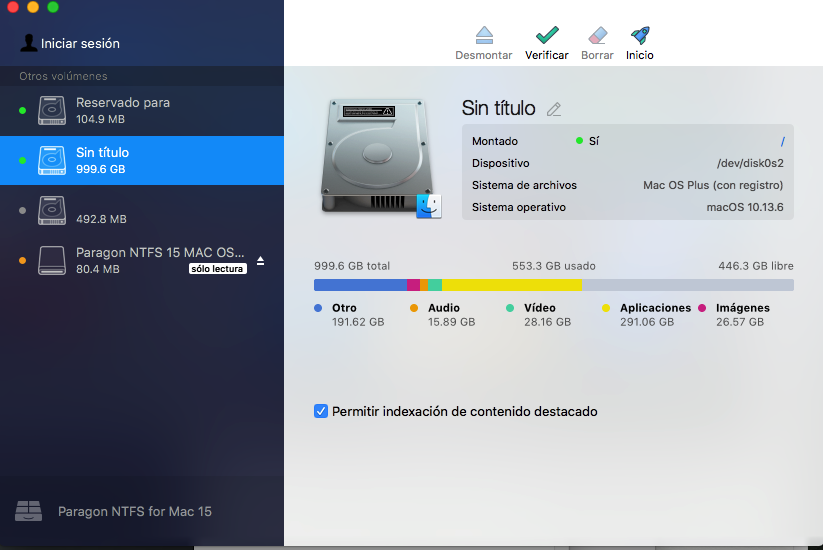Click the Mac OS Plus (con registro) value
Image resolution: width=823 pixels, height=550 pixels.
pyautogui.click(x=713, y=185)
